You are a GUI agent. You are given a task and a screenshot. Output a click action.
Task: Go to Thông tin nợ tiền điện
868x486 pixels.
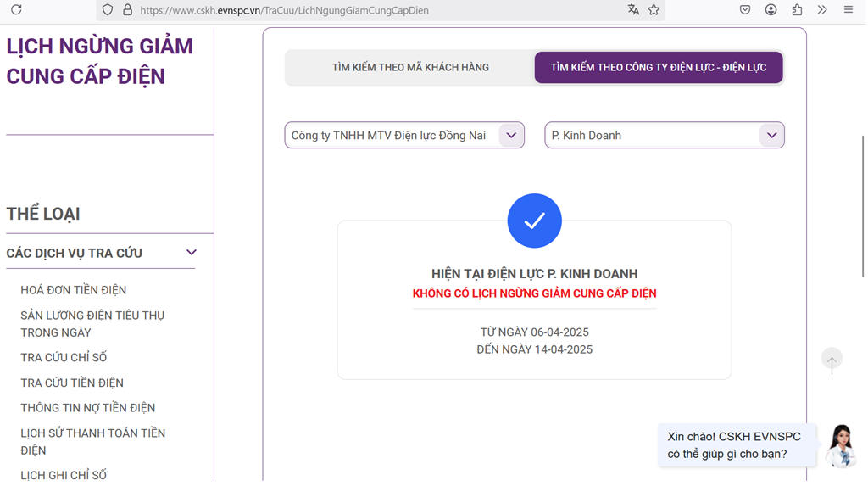(88, 408)
